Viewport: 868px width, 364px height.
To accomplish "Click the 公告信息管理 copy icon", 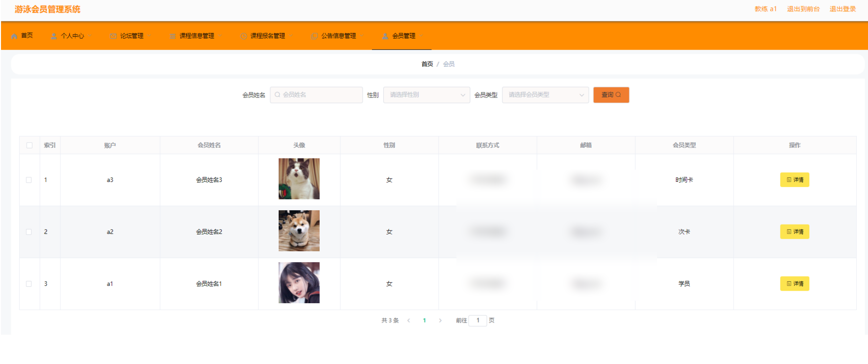I will pyautogui.click(x=315, y=36).
